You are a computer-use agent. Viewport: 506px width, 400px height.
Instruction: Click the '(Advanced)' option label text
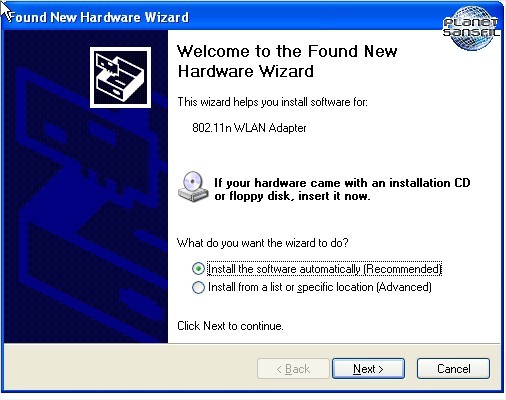click(404, 287)
